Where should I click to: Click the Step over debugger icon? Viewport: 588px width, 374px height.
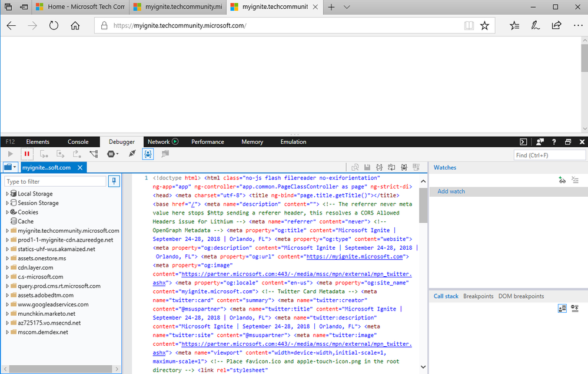tap(61, 154)
